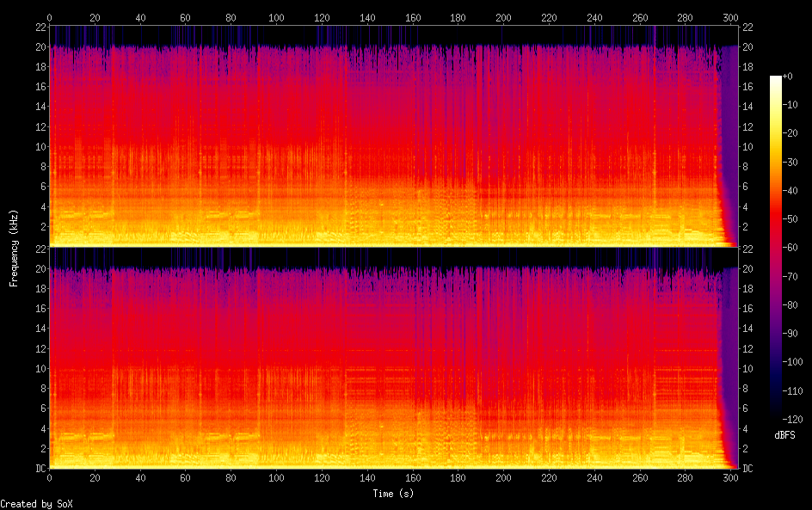Screen dimensions: 812x510
Task: Click '160' on the bottom time axis
Action: (413, 478)
